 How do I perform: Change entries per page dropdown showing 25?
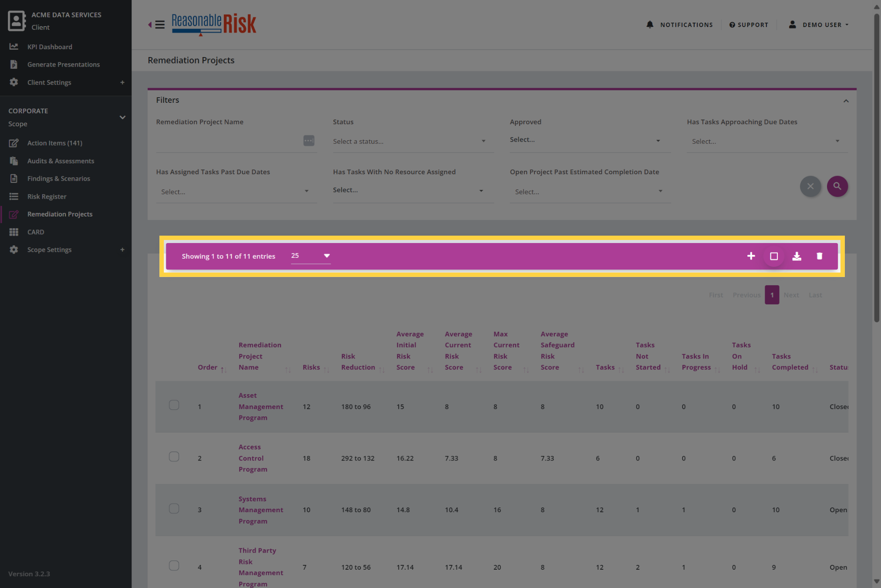311,256
